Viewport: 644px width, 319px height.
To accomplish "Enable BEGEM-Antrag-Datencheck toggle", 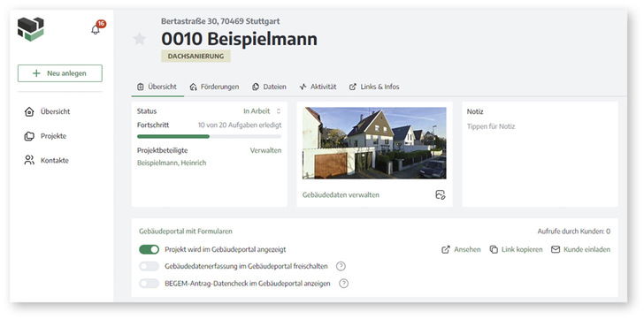I will click(149, 284).
